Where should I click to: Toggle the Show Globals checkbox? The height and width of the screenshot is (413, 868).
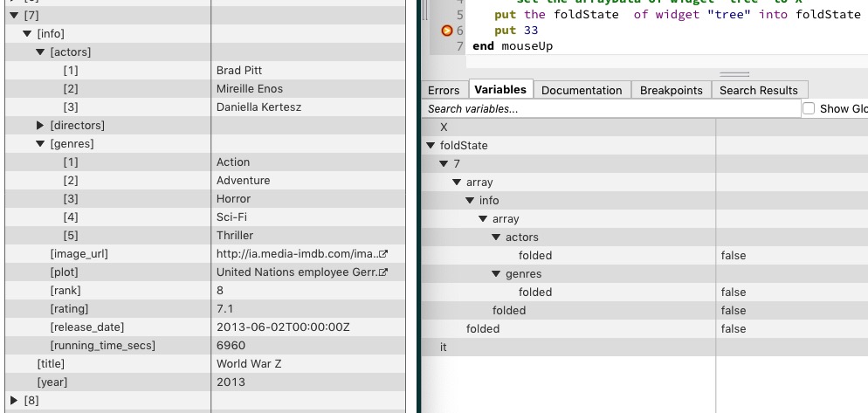click(x=809, y=109)
